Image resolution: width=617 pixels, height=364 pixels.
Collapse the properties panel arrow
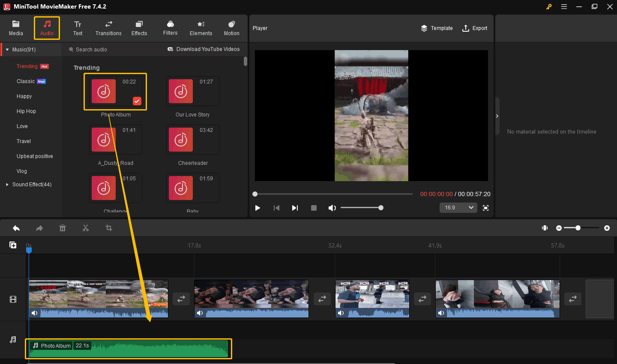tap(497, 116)
